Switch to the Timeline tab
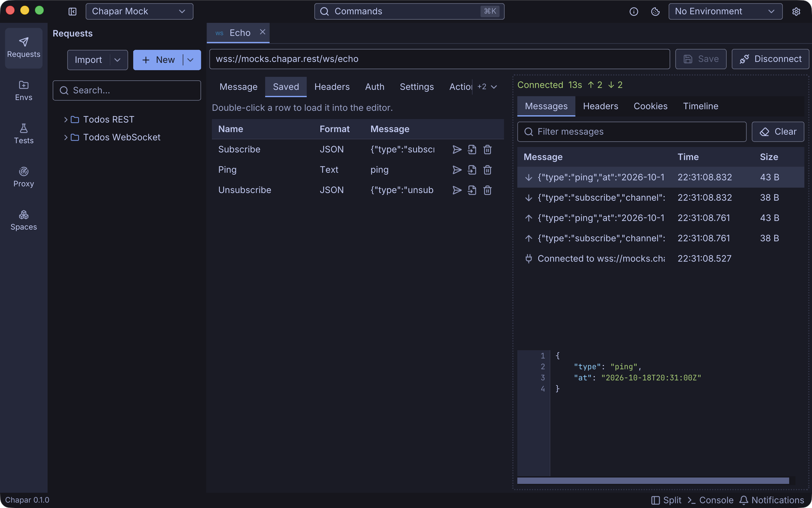This screenshot has width=812, height=508. click(x=700, y=106)
